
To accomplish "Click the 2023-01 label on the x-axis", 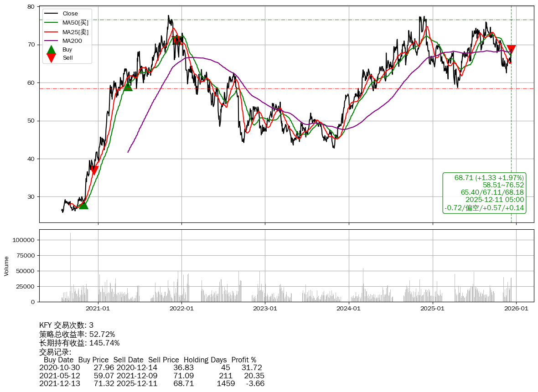I will click(x=265, y=309).
